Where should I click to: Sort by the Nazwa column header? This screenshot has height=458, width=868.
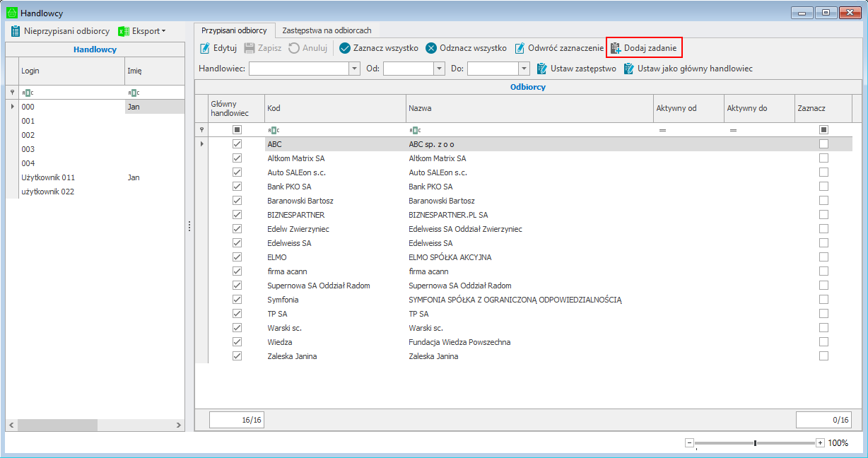[529, 108]
